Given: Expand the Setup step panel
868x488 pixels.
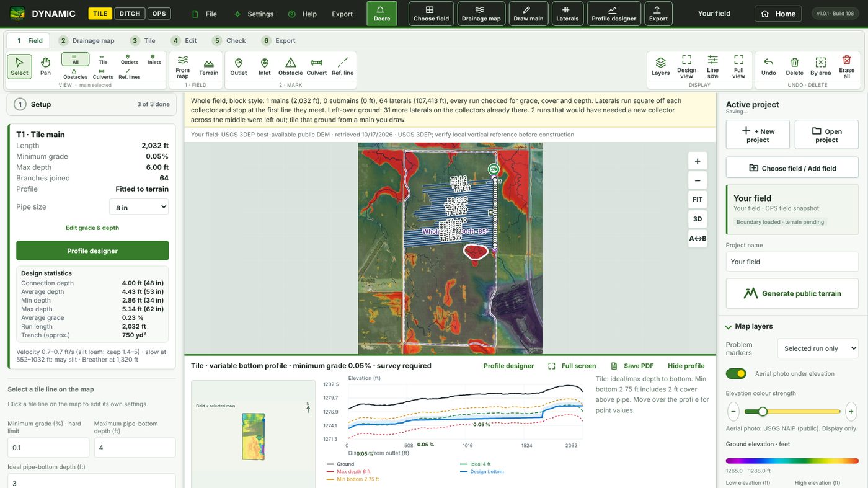Looking at the screenshot, I should (x=92, y=104).
